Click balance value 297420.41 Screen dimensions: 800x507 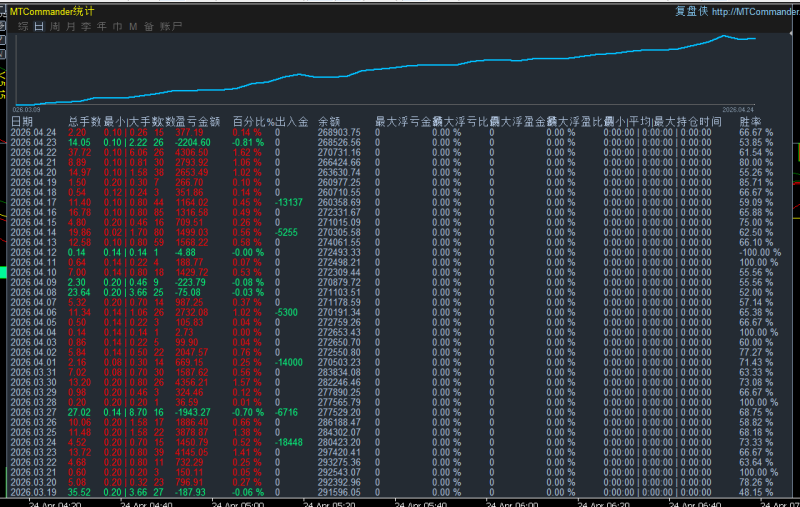(339, 452)
